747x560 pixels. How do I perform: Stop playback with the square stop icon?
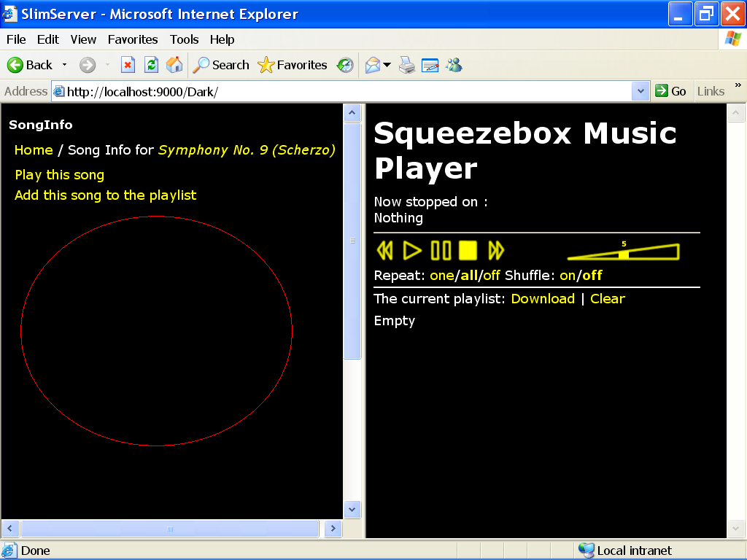[468, 251]
